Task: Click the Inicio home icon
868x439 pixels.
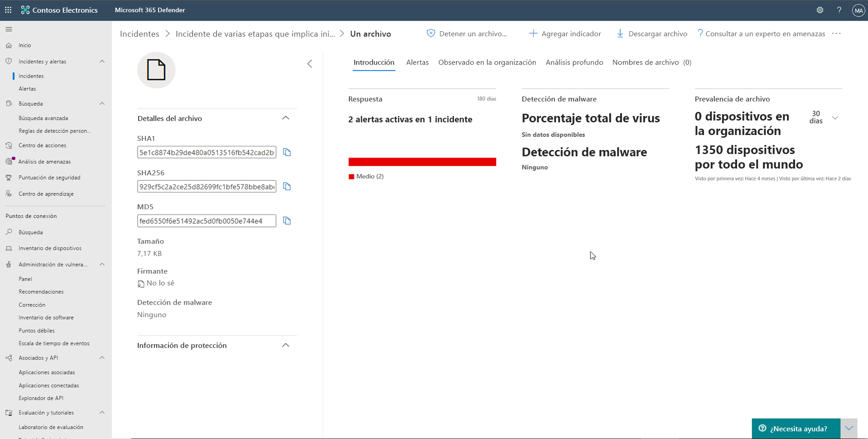Action: coord(9,45)
